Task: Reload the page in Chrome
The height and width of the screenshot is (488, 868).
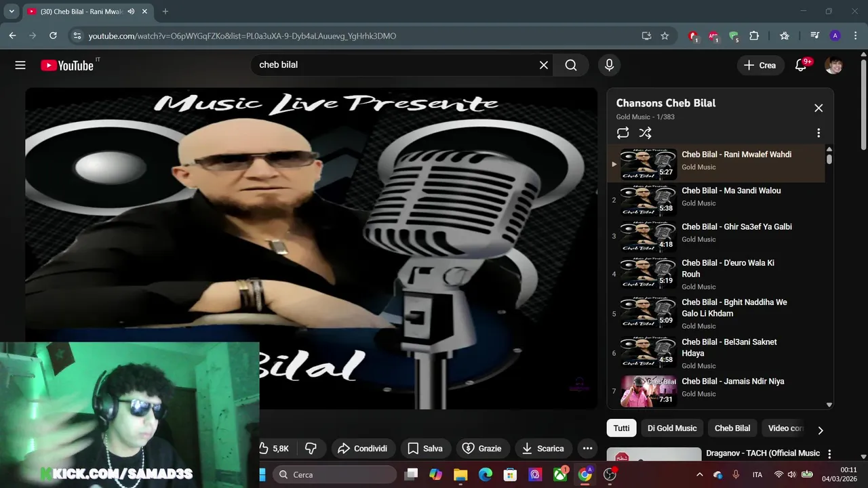Action: [53, 36]
